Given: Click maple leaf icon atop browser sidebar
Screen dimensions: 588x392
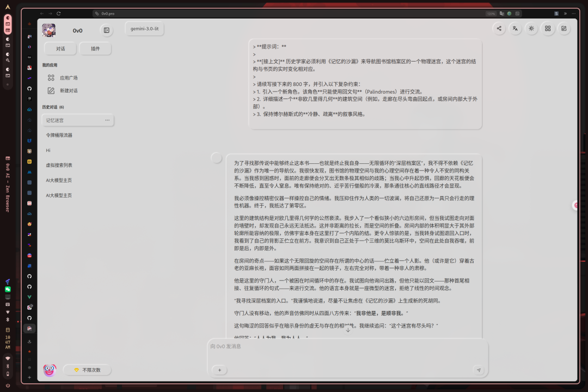Looking at the screenshot, I should click(29, 24).
